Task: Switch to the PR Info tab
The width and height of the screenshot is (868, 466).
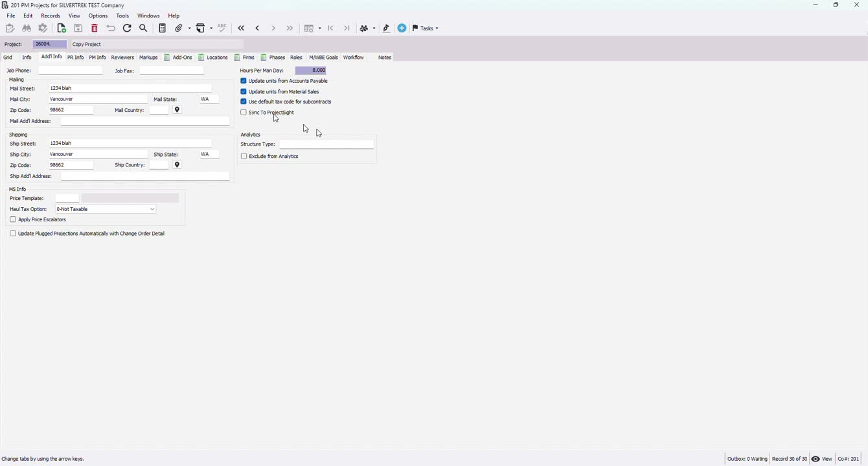Action: tap(76, 58)
